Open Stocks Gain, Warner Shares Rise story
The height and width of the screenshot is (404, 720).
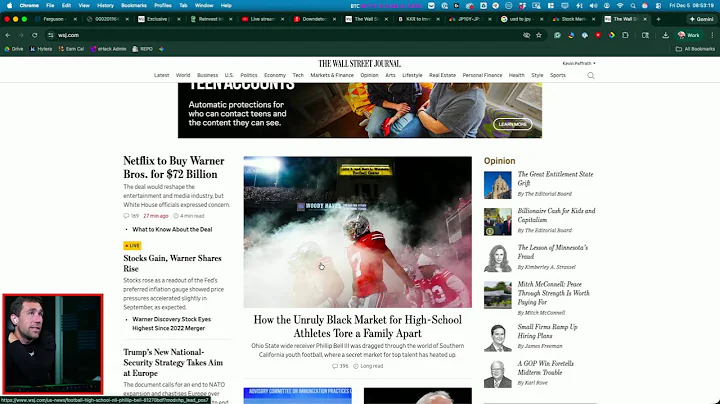point(172,264)
